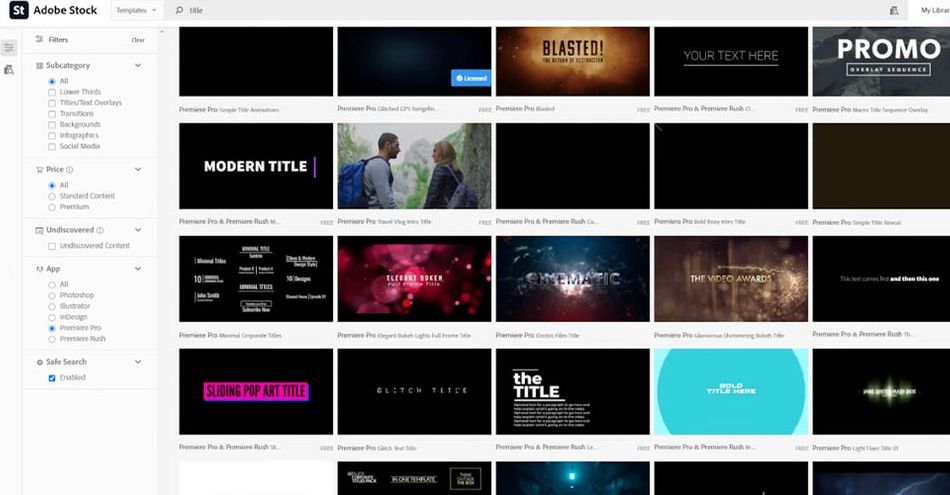Select Premium price radio
The height and width of the screenshot is (495, 950).
pos(51,207)
